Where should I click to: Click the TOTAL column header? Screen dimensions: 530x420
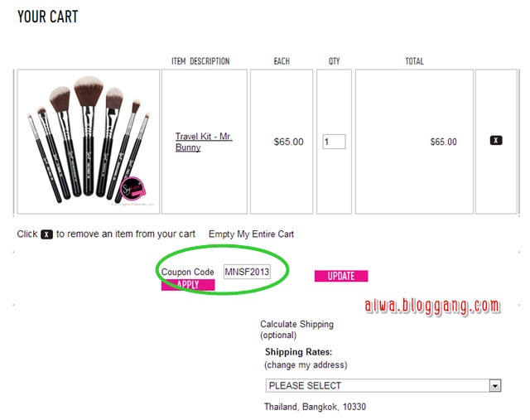[414, 61]
